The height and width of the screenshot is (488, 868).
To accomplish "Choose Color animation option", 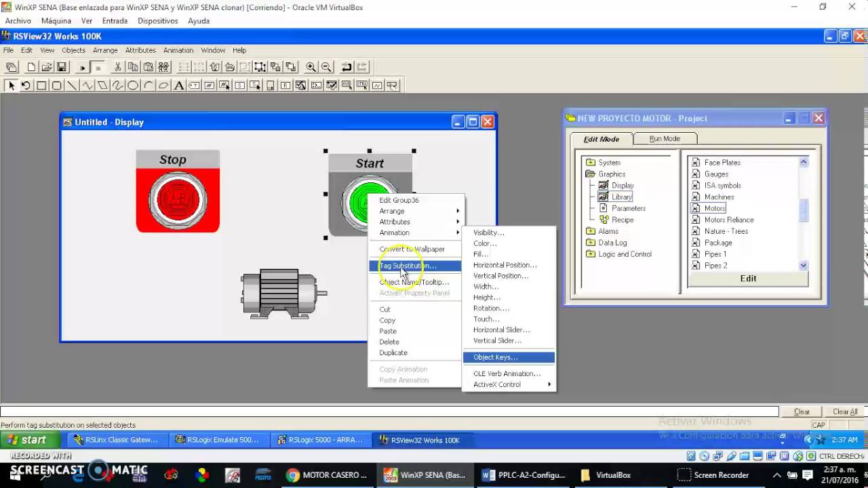I will pyautogui.click(x=509, y=243).
